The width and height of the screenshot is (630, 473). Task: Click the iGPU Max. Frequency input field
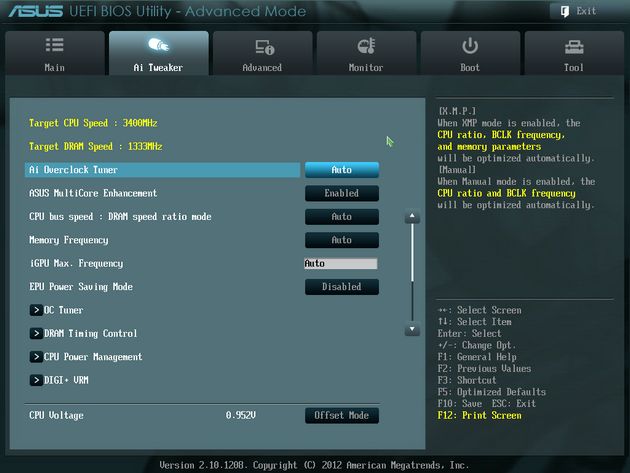click(341, 263)
